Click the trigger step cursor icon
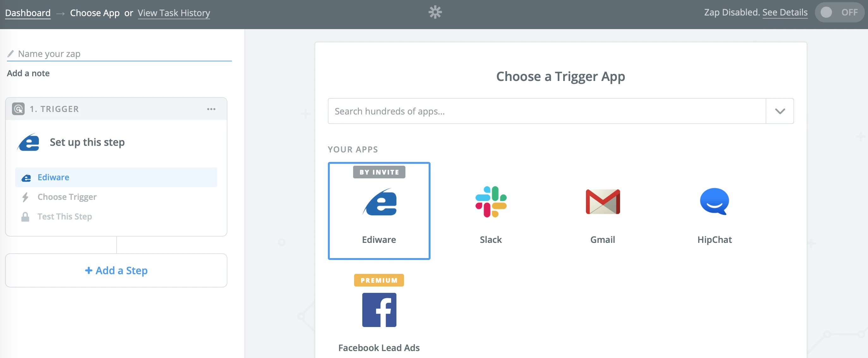 (18, 109)
